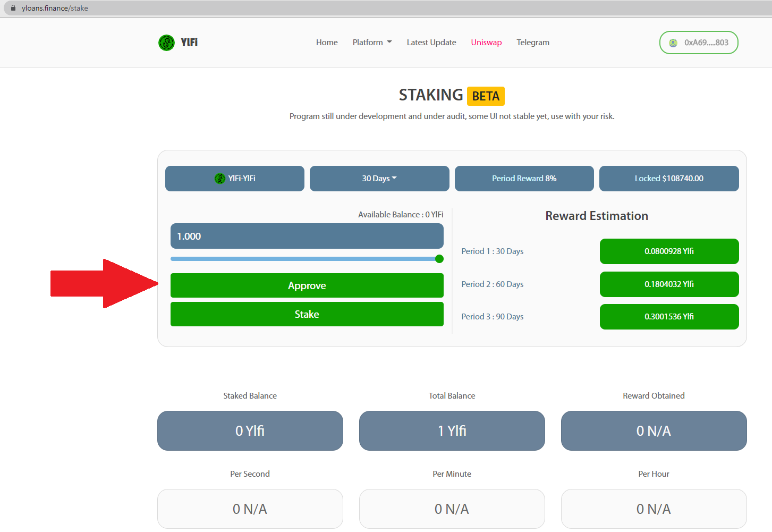Screen dimensions: 772x532
Task: Click the 0.3001536 Ylfi reward estimate
Action: point(669,317)
